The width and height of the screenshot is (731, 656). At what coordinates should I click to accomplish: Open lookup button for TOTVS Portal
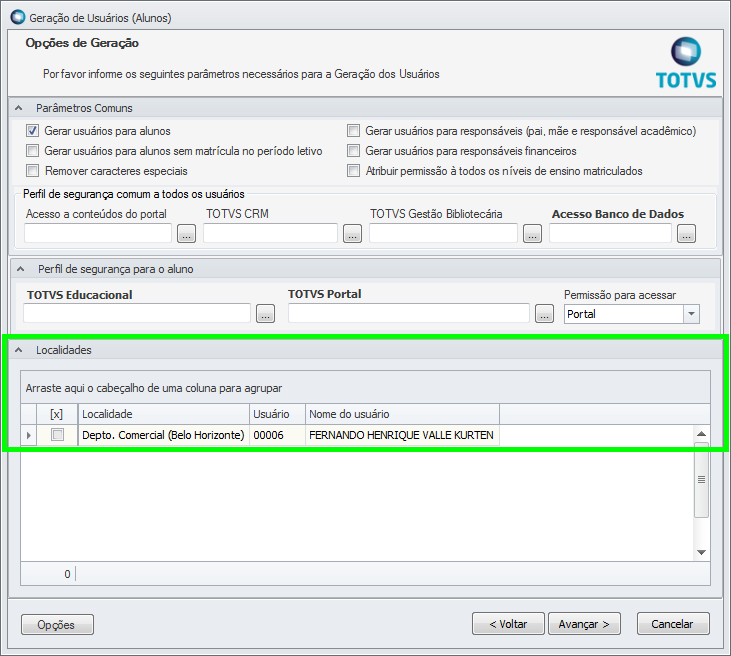point(544,314)
